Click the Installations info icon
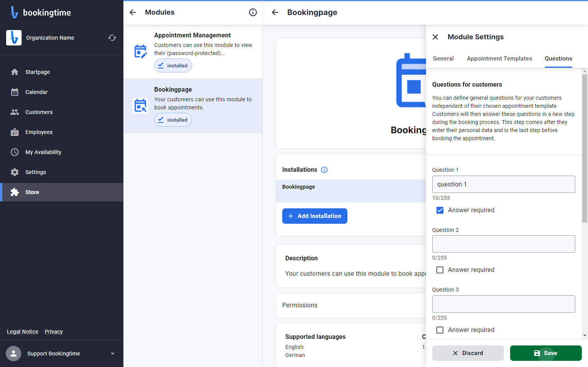 pos(324,170)
